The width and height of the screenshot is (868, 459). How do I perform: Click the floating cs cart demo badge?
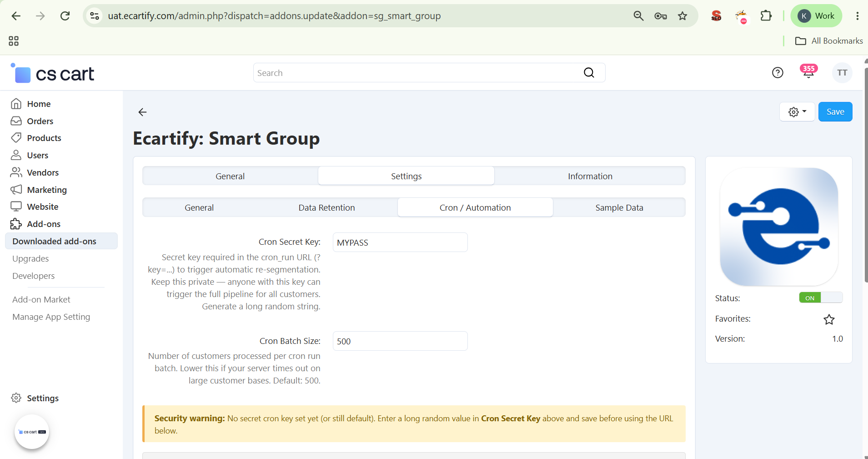(32, 432)
